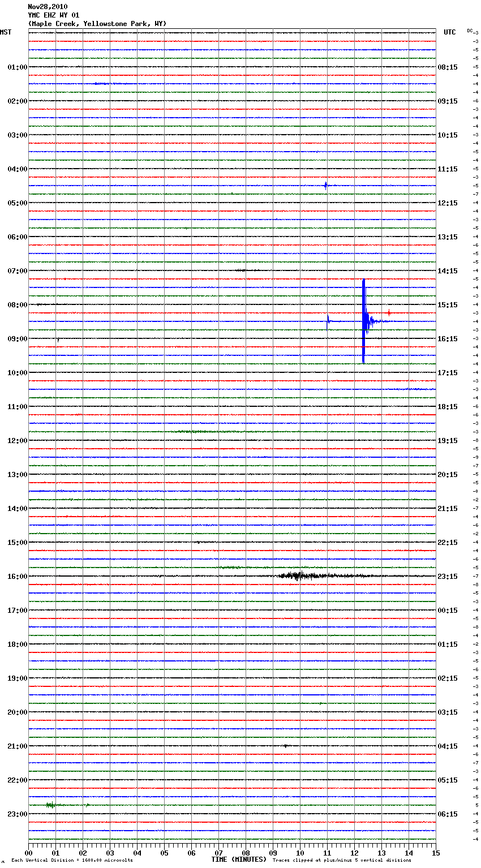Click the 06:15 UTC time label
This screenshot has width=481, height=868.
coord(448,814)
